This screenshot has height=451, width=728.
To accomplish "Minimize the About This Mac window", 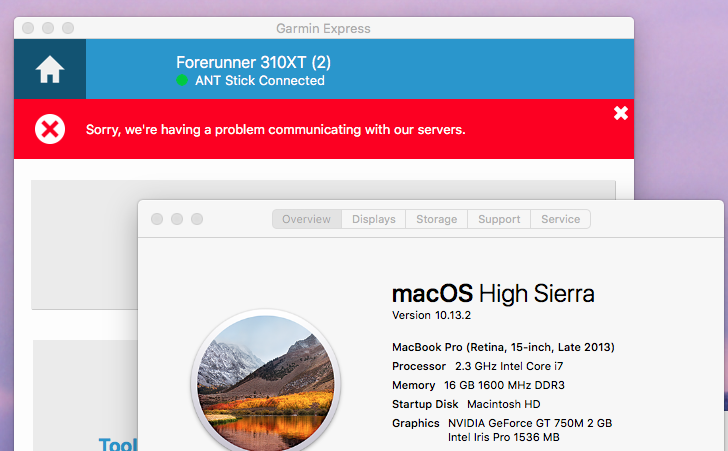I will (177, 219).
